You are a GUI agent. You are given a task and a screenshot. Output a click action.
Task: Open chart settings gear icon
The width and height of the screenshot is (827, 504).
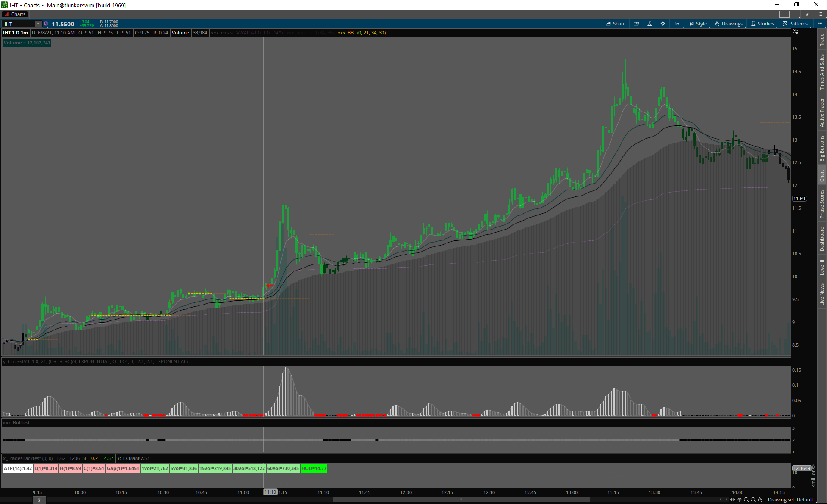point(663,24)
